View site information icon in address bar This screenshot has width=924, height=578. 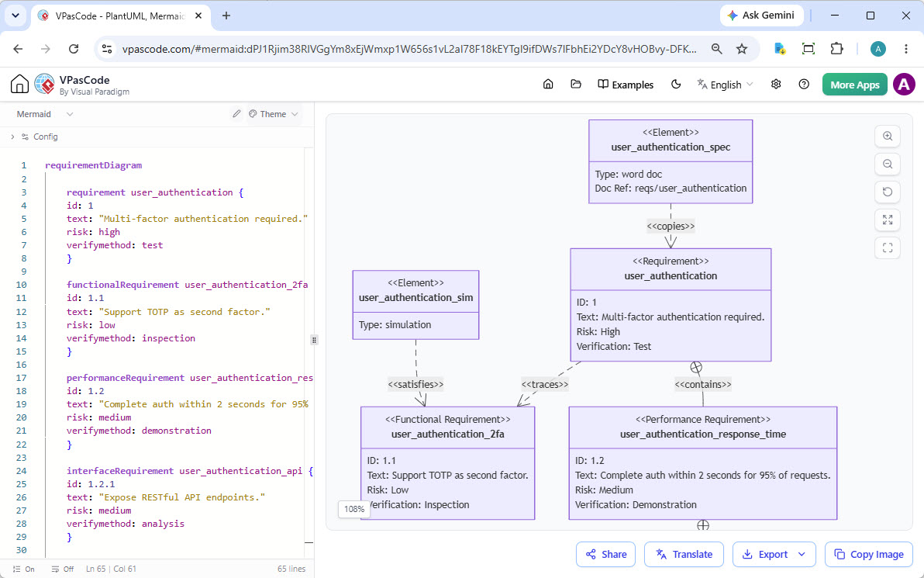[107, 49]
